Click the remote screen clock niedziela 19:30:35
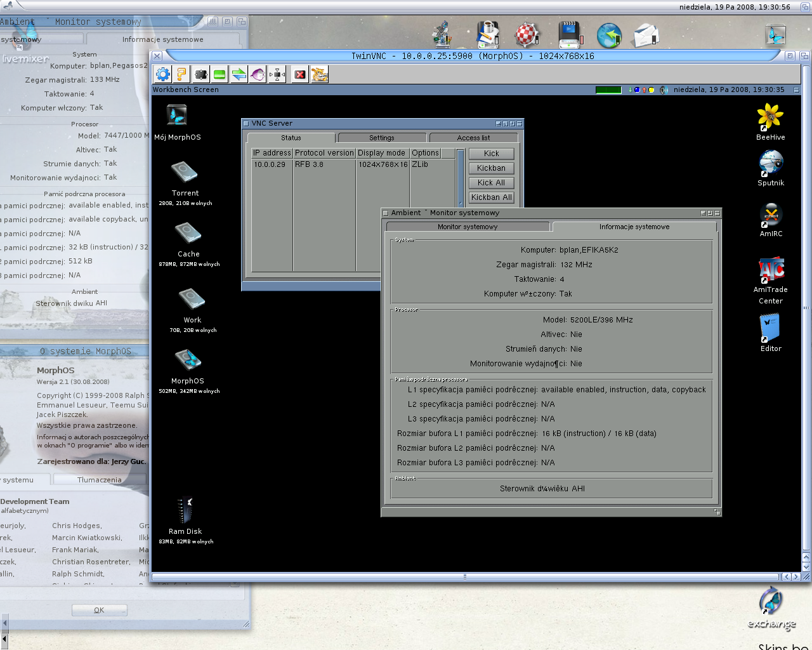Image resolution: width=812 pixels, height=650 pixels. click(x=729, y=90)
